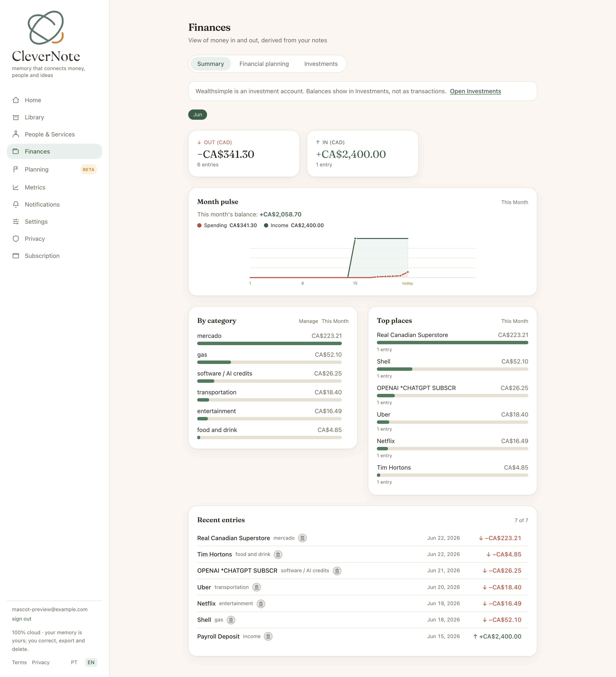This screenshot has height=677, width=616.
Task: Switch to the Investments tab
Action: pos(321,64)
